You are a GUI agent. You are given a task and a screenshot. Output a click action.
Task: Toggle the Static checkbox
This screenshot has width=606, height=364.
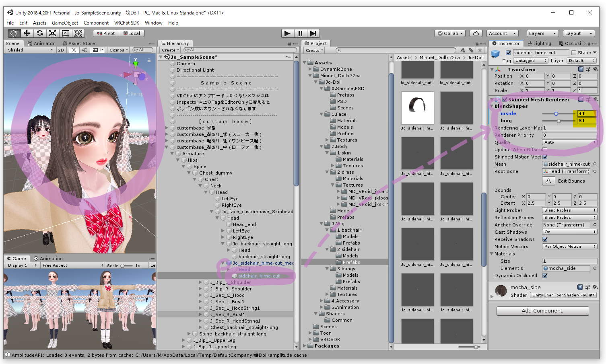[573, 53]
